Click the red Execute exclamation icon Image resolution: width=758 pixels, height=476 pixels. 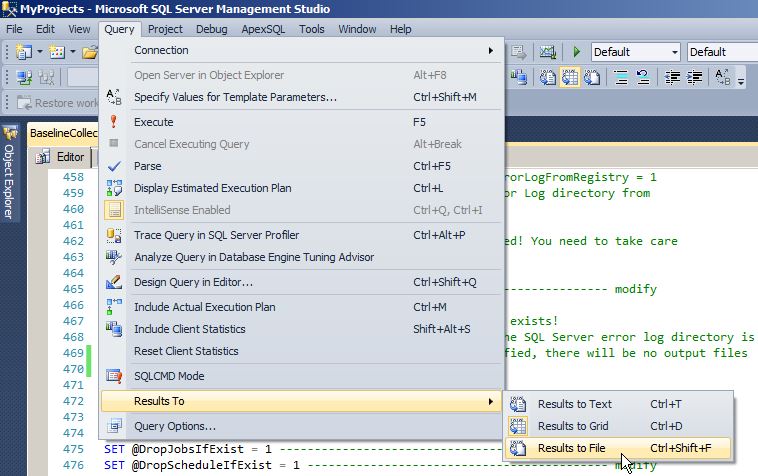(x=114, y=122)
